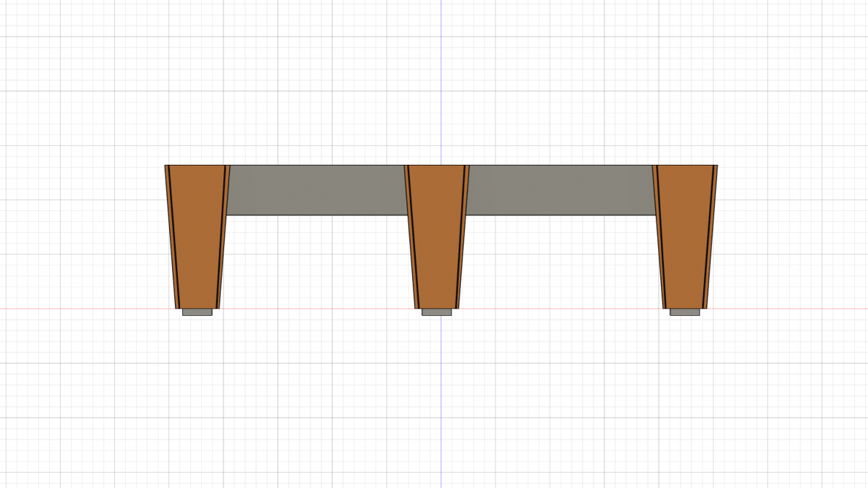Select grey rail between left and middle legs
Screen dimensions: 868x488
click(317, 190)
